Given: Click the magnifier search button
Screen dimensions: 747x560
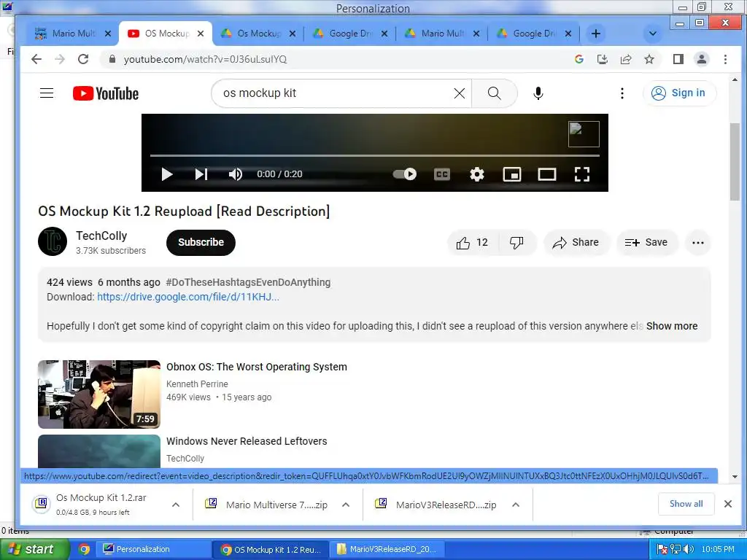Looking at the screenshot, I should tap(495, 93).
